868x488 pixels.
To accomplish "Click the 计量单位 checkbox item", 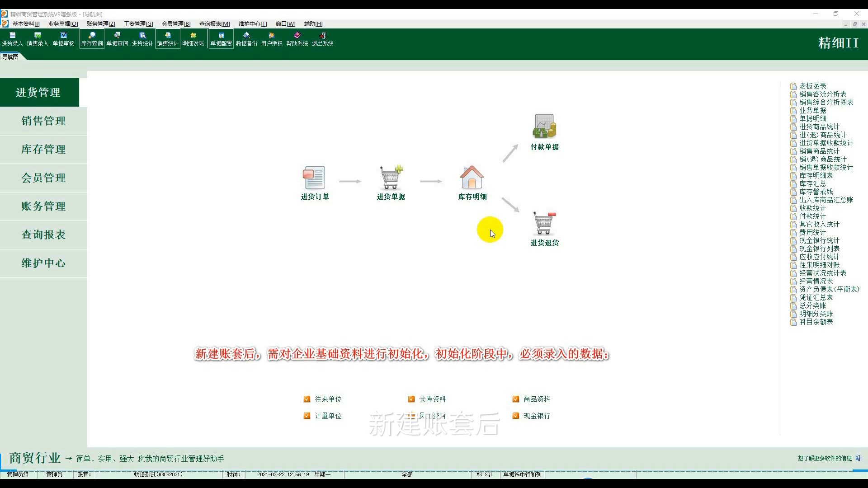I will 323,416.
